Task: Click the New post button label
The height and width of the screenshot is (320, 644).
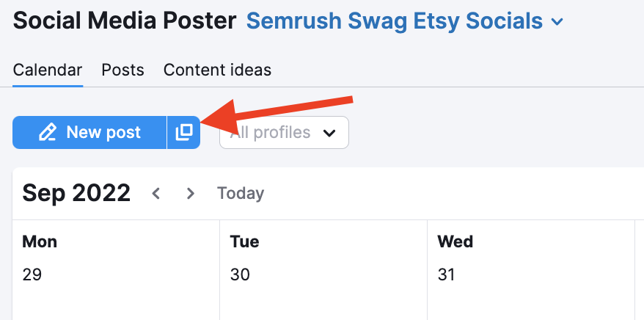Action: [x=103, y=132]
